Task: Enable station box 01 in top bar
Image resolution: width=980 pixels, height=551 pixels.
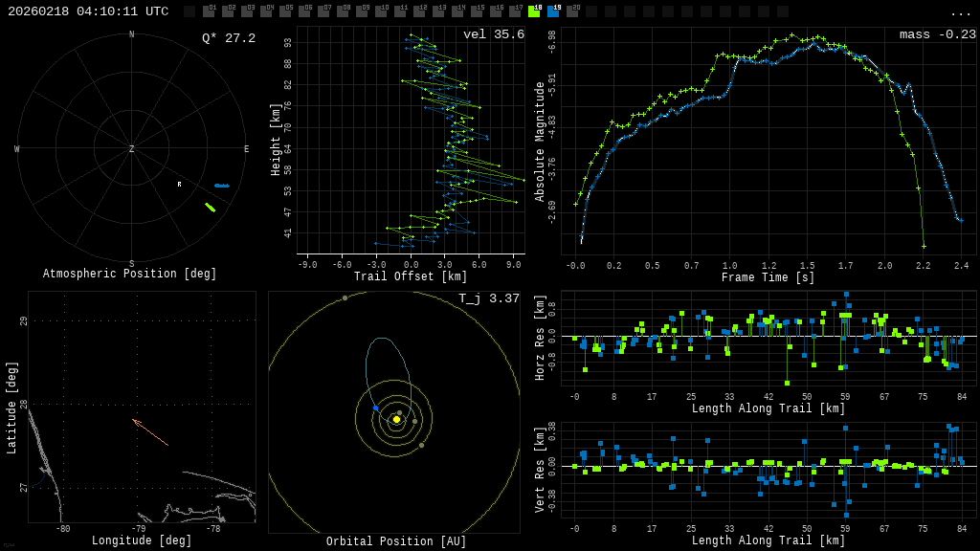Action: (209, 11)
